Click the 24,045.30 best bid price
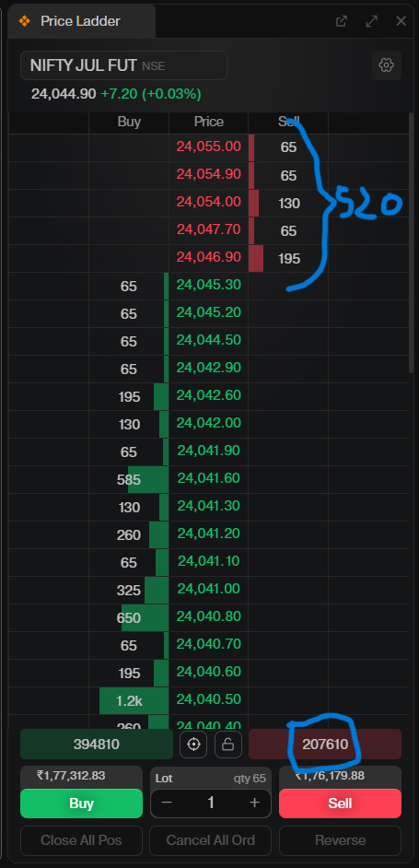The width and height of the screenshot is (419, 868). point(209,285)
